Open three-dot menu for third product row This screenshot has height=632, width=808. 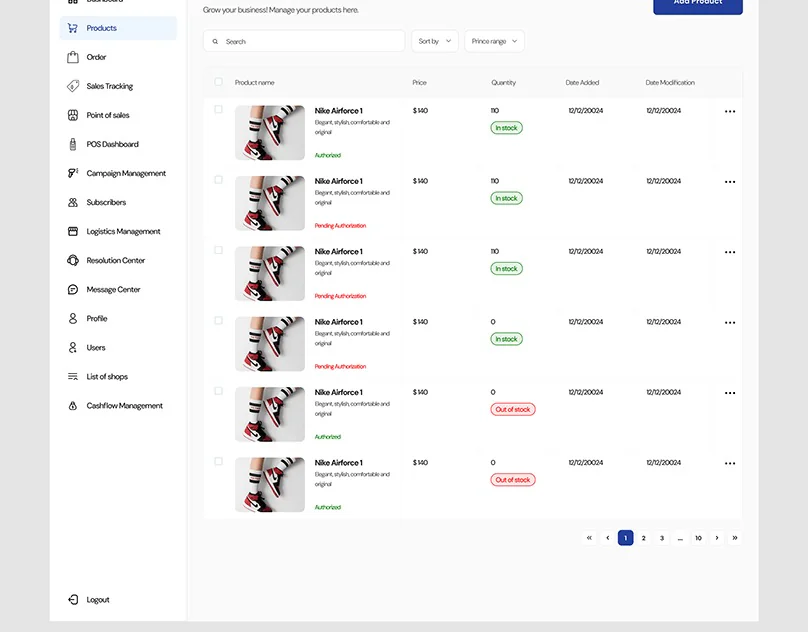(x=730, y=252)
